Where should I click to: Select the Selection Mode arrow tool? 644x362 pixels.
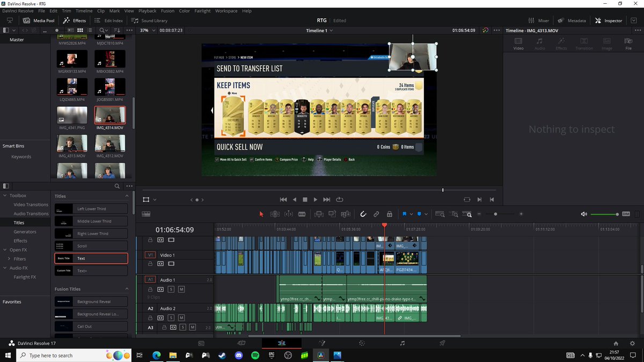[261, 214]
